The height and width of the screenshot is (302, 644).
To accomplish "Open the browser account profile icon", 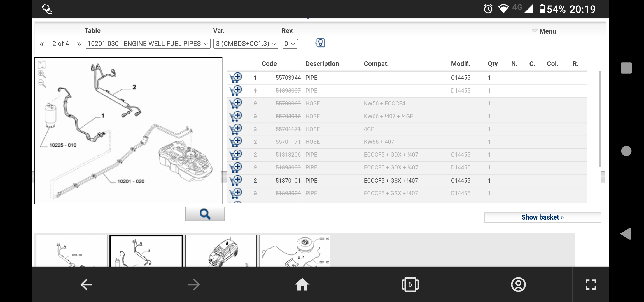I will (518, 284).
